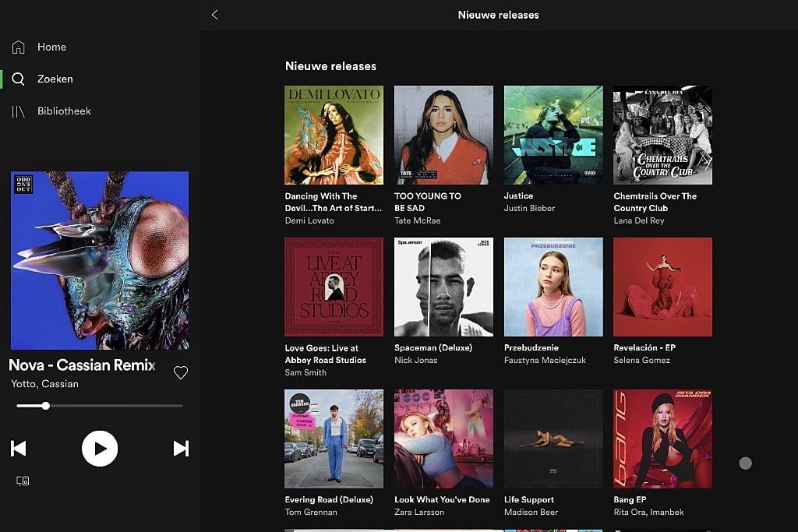Click the Home house icon
This screenshot has width=798, height=532.
click(19, 47)
